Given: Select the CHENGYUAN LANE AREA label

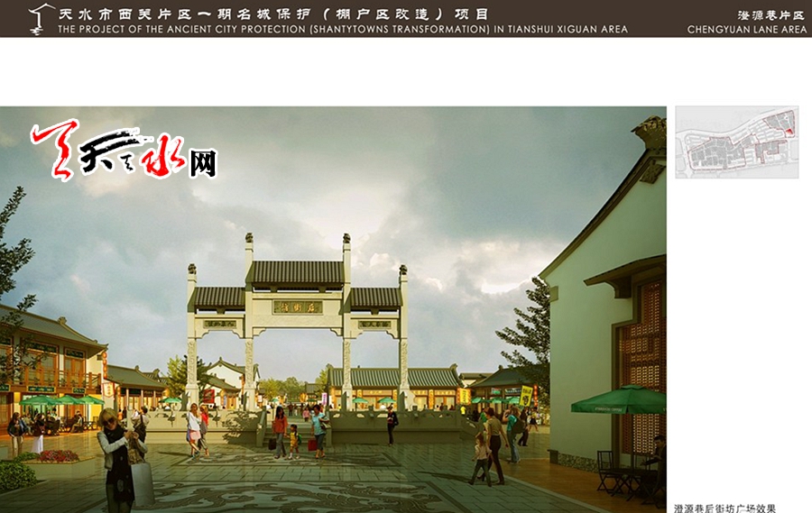Looking at the screenshot, I should [x=747, y=30].
